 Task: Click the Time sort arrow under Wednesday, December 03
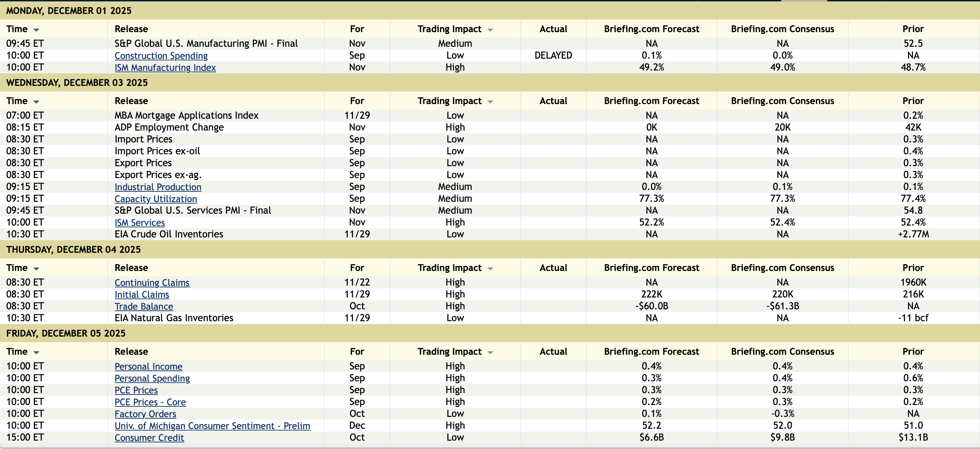click(x=37, y=102)
